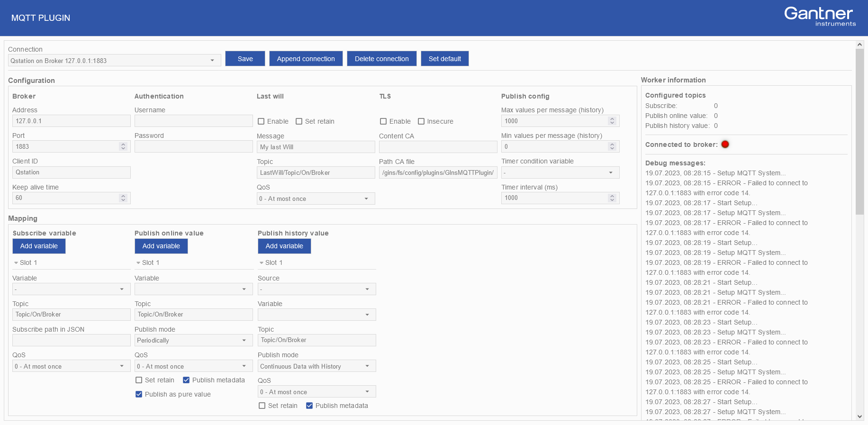
Task: Click the Save button
Action: tap(245, 59)
